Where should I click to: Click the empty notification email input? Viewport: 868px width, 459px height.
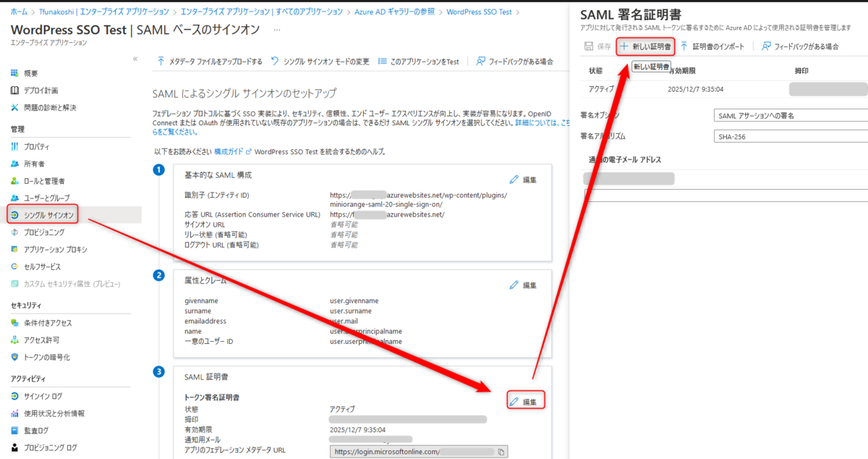tap(726, 195)
